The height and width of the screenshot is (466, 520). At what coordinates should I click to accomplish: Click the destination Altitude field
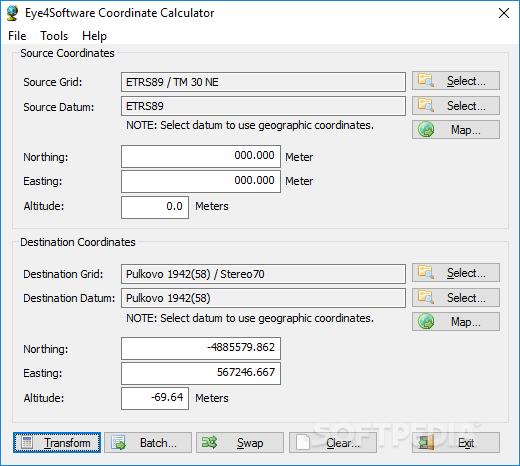pyautogui.click(x=155, y=399)
